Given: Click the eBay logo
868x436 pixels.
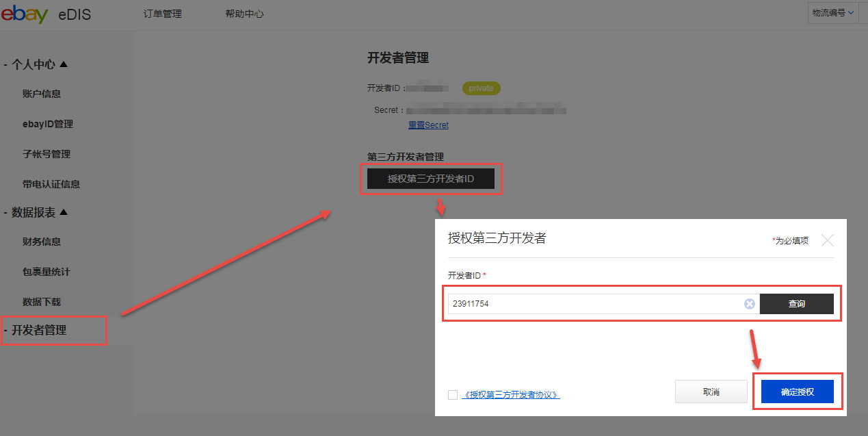Looking at the screenshot, I should (x=25, y=14).
